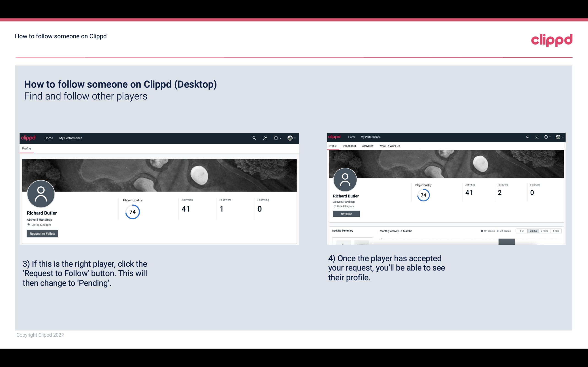
Task: Open the 'My Performance' menu item
Action: [x=70, y=138]
